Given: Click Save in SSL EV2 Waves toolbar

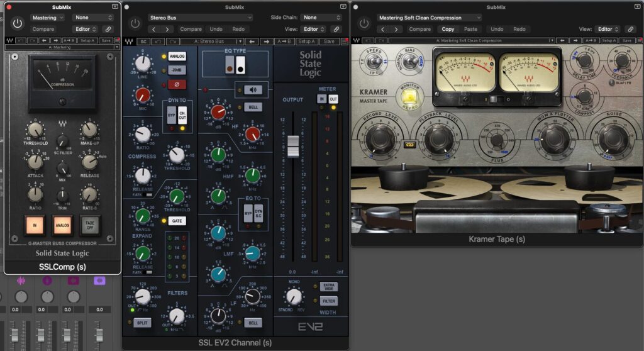Looking at the screenshot, I should [330, 42].
